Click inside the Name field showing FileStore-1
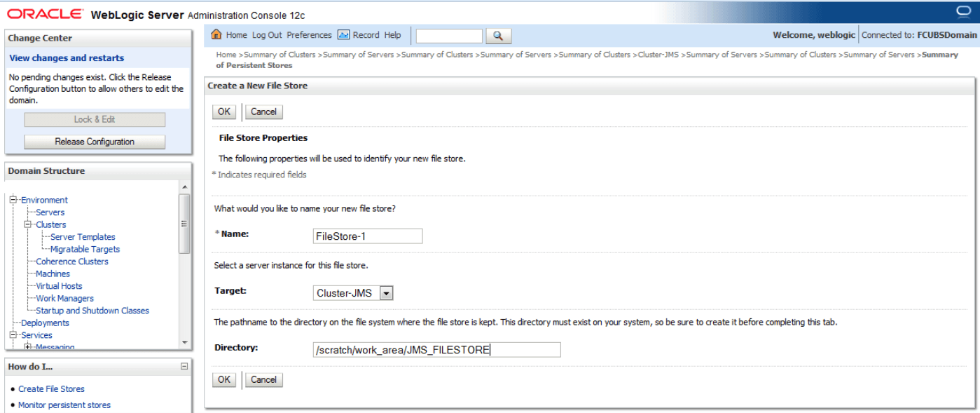 point(366,236)
